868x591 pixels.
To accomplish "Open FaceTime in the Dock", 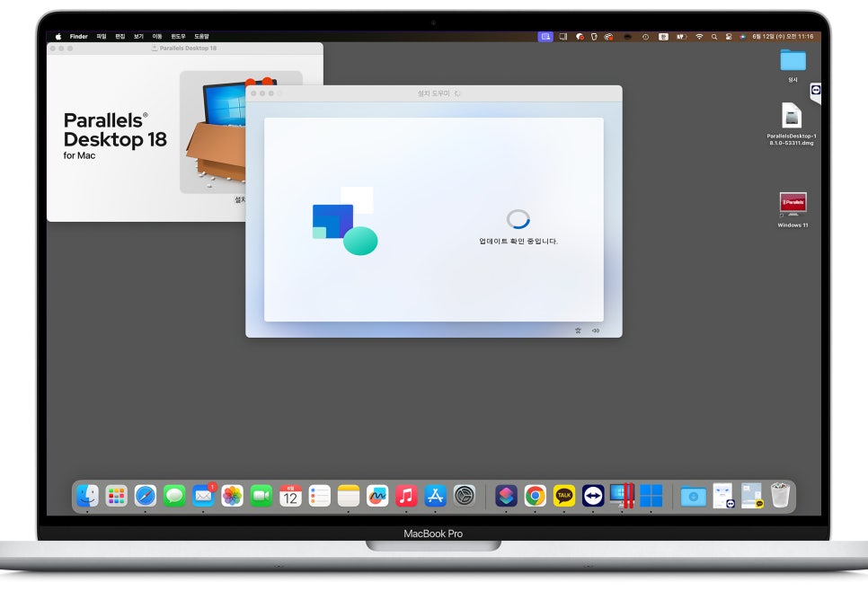I will pos(261,496).
